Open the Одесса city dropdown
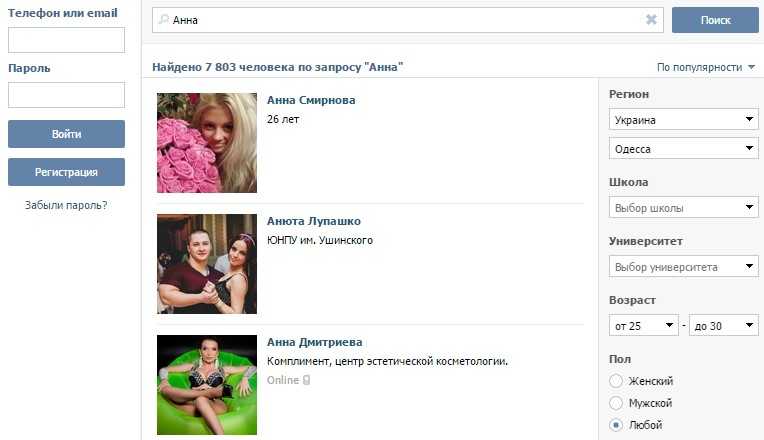The height and width of the screenshot is (440, 764). pyautogui.click(x=684, y=149)
